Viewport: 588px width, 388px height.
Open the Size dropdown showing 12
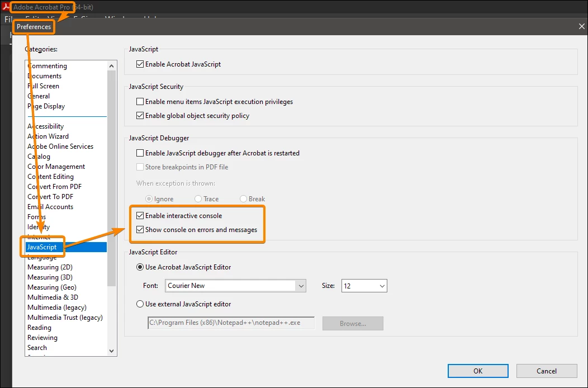point(364,286)
